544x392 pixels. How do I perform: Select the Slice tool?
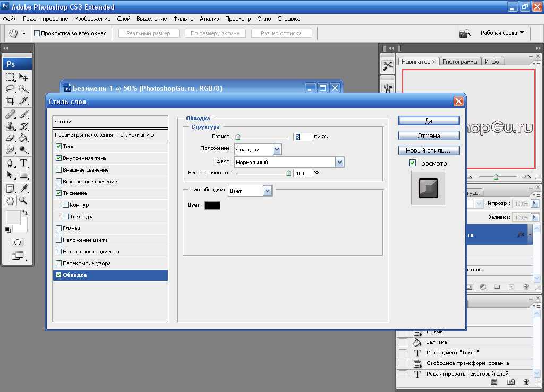pyautogui.click(x=23, y=100)
